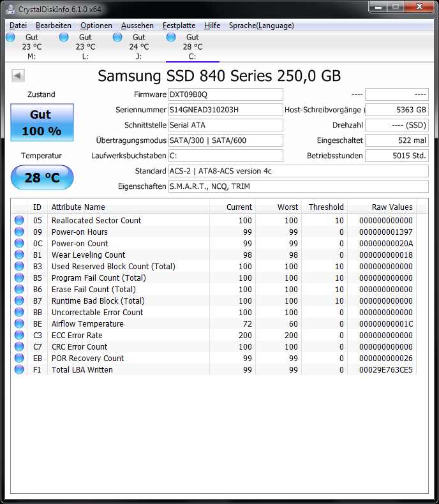Click status orb for Uncorrectable Error Count
This screenshot has width=439, height=504.
pos(19,312)
